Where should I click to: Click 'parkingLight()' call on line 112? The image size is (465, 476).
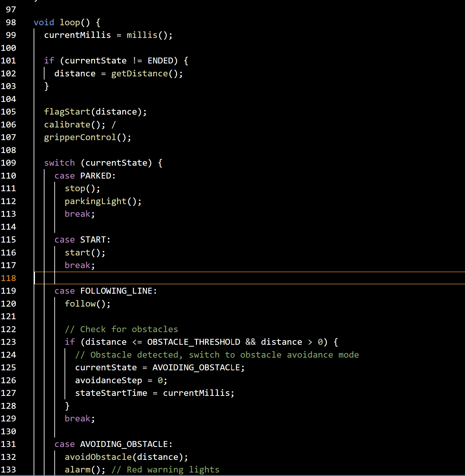pyautogui.click(x=101, y=201)
